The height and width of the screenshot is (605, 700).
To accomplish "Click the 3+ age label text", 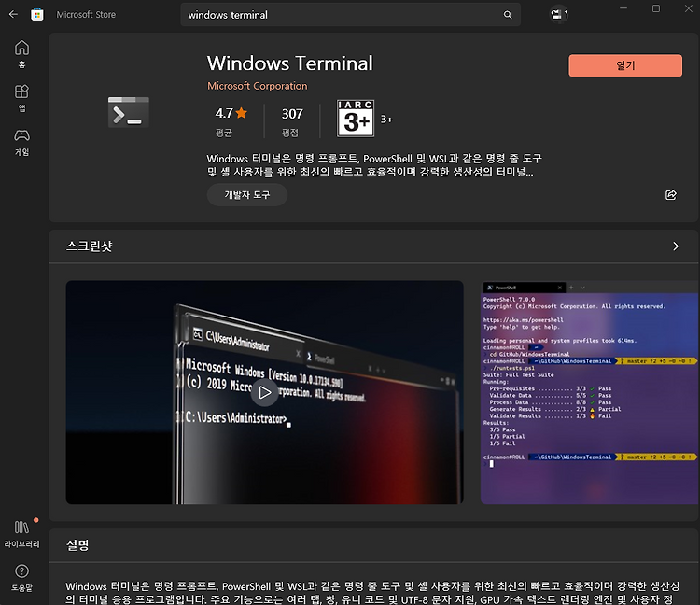I will [386, 120].
